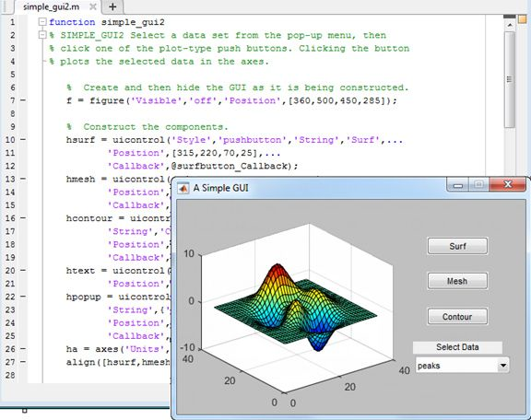
Task: Set breakpoint dash on line 16
Action: pos(23,217)
